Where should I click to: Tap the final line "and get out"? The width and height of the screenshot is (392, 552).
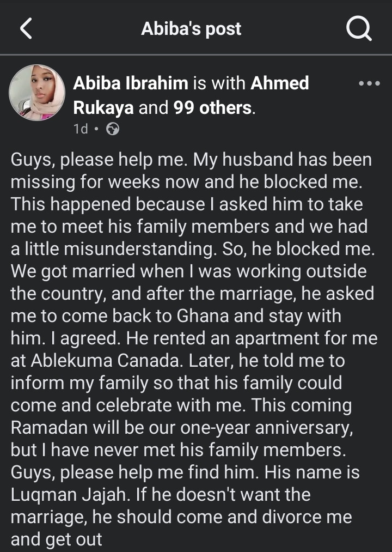57,539
